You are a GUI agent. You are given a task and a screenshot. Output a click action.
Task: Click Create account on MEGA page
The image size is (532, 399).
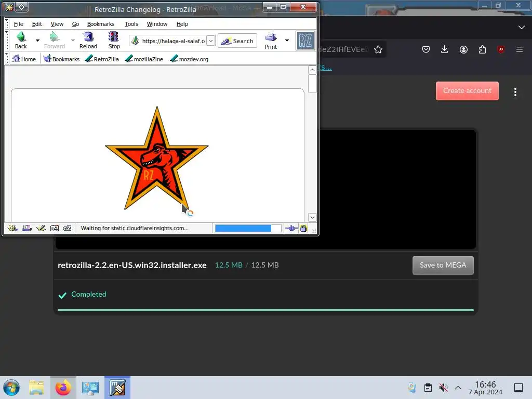[467, 91]
